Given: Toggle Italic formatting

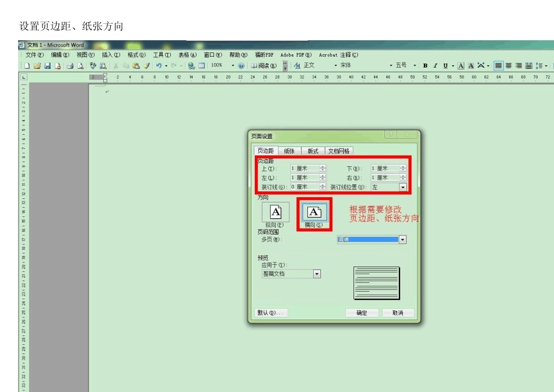Looking at the screenshot, I should pyautogui.click(x=435, y=66).
